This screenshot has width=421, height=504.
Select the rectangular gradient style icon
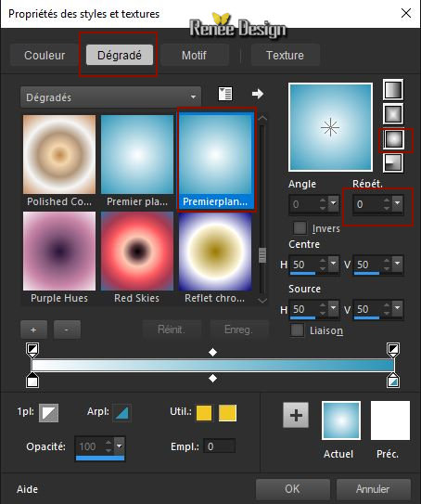(x=393, y=113)
